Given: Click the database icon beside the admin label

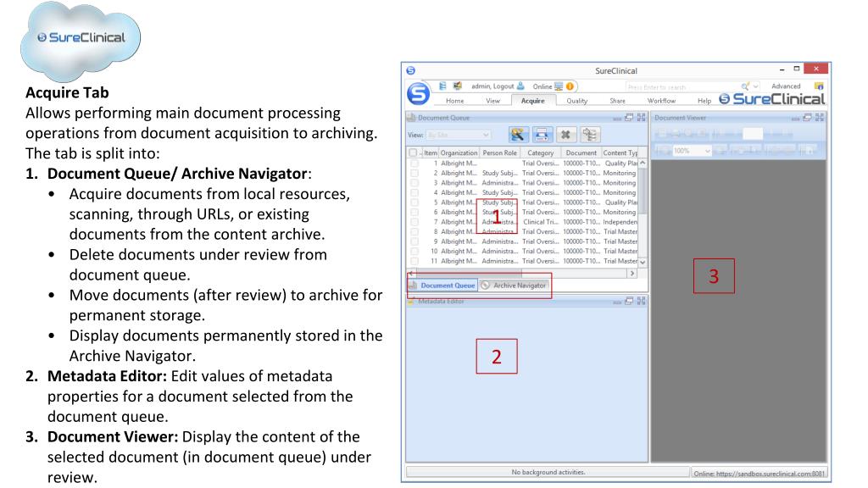Looking at the screenshot, I should tap(442, 86).
